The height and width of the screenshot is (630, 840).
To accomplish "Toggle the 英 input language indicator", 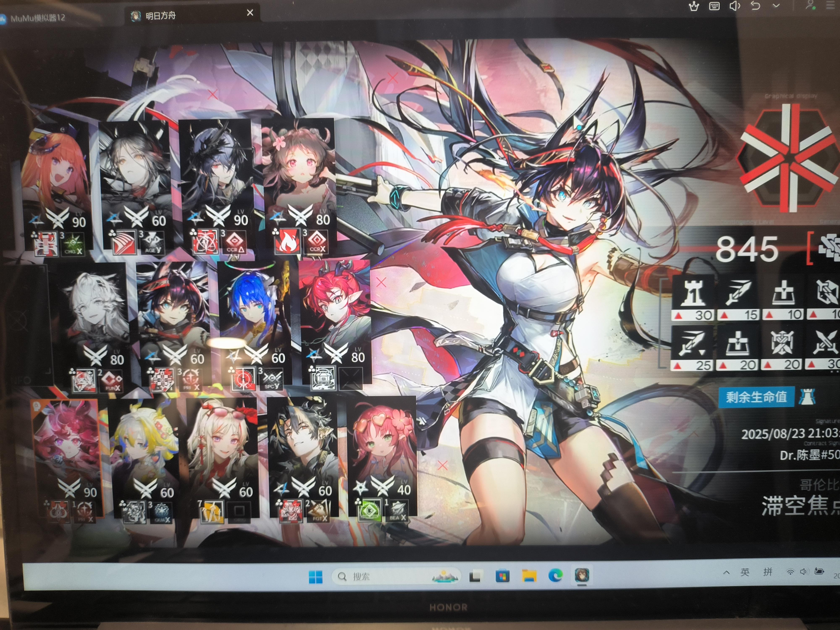I will click(745, 572).
